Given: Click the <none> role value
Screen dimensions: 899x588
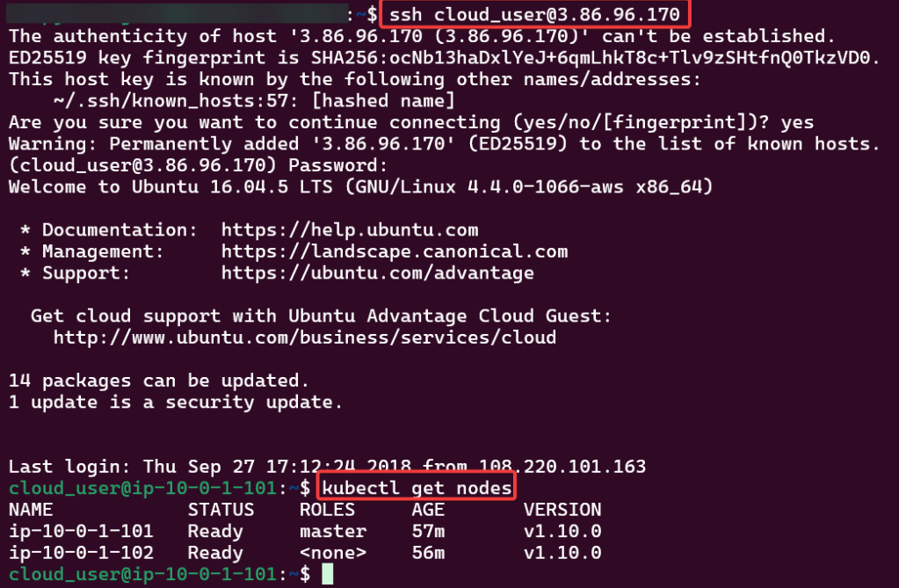Looking at the screenshot, I should (333, 553).
